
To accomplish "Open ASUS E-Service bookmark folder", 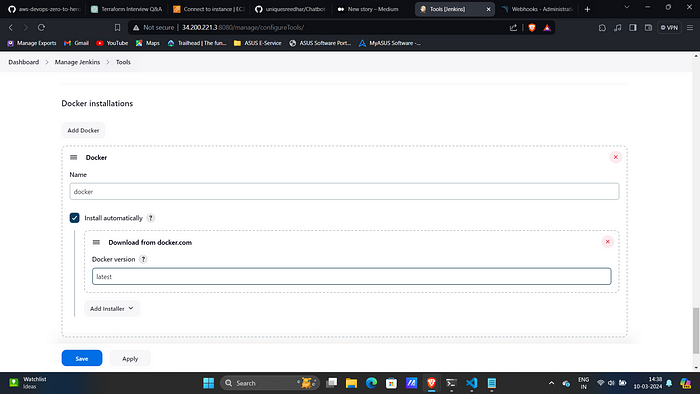I will point(258,43).
